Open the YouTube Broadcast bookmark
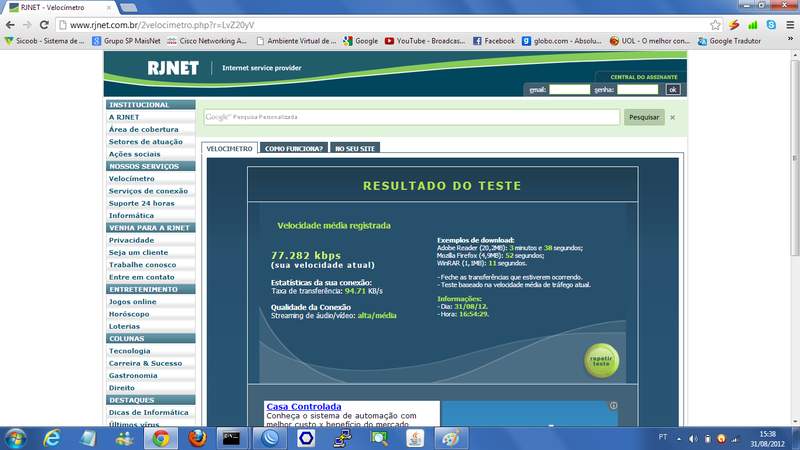 pyautogui.click(x=425, y=41)
